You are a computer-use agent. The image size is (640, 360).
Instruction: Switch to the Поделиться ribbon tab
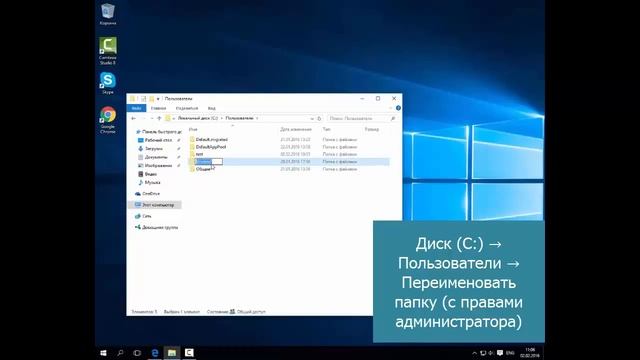pyautogui.click(x=187, y=108)
